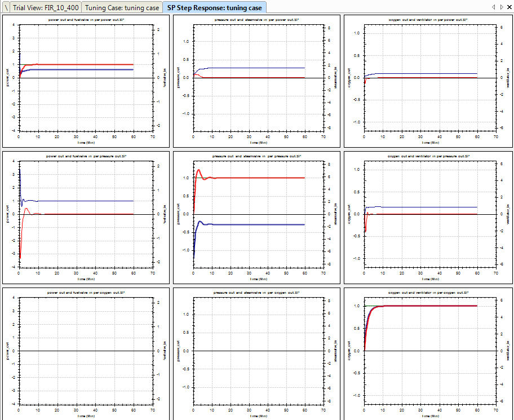The image size is (514, 420).
Task: Click the right tab-scroll arrow
Action: (500, 7)
